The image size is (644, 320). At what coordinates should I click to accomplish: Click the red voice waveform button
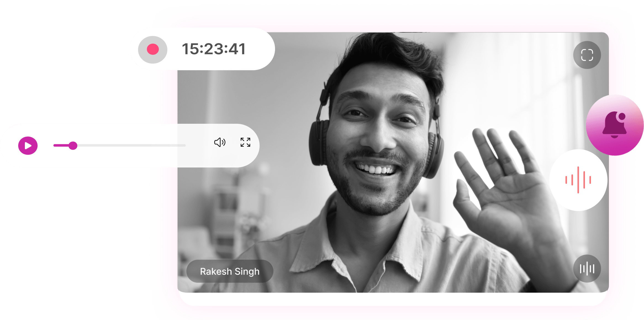[x=578, y=180]
